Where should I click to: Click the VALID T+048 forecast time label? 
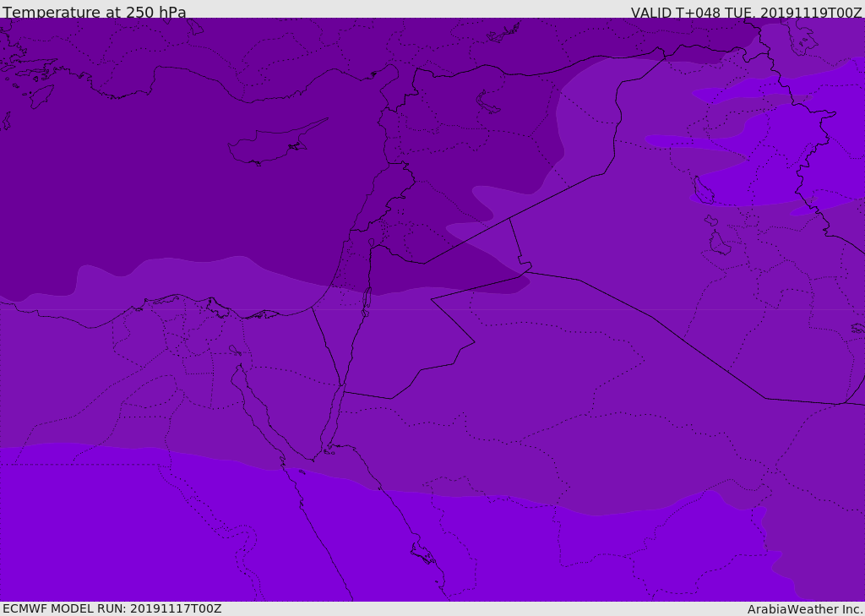click(746, 13)
